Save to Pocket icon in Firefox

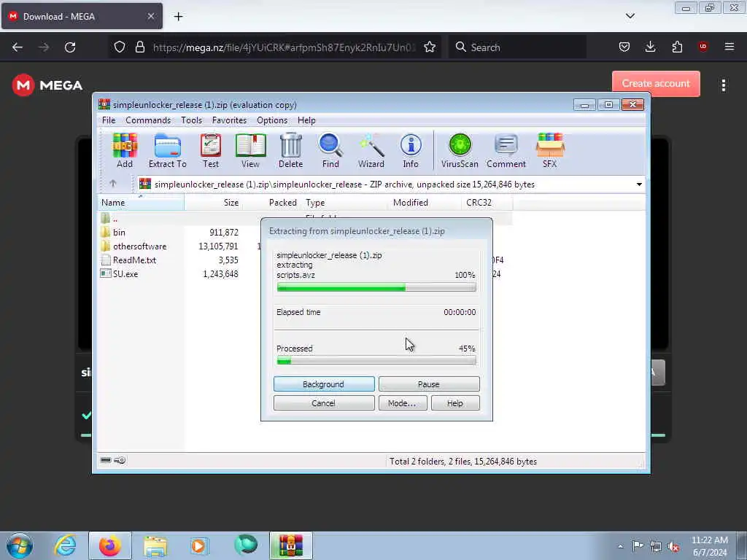coord(624,47)
